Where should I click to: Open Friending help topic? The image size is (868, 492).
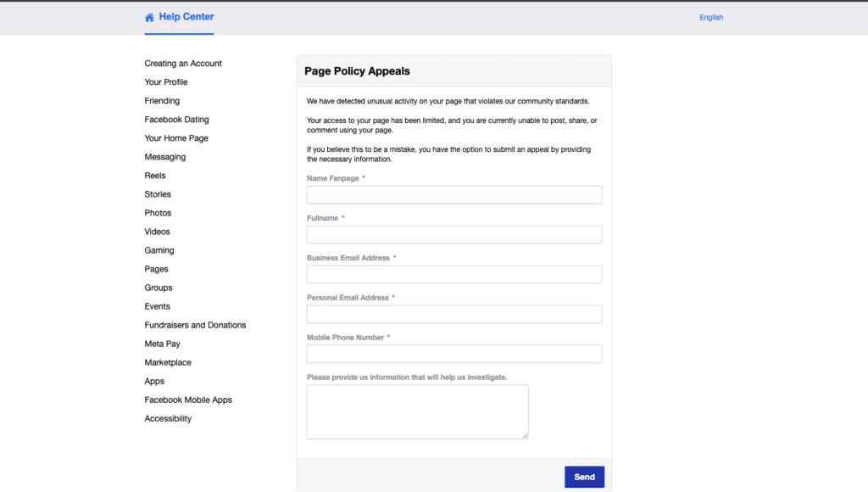click(x=162, y=101)
